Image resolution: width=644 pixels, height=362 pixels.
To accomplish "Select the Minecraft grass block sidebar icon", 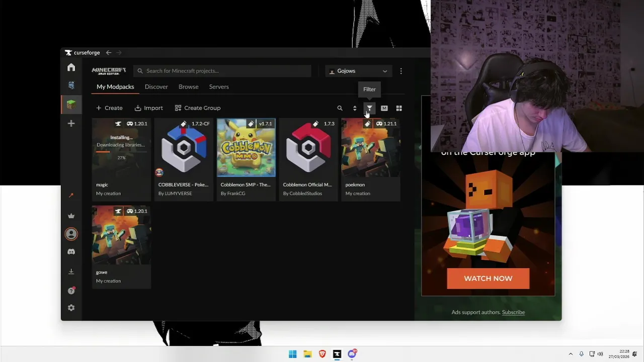I will click(71, 105).
